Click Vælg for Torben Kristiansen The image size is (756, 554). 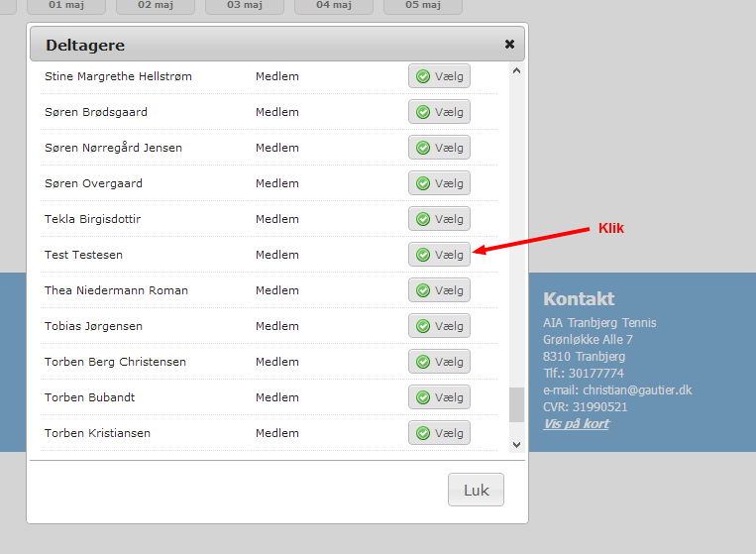(439, 433)
